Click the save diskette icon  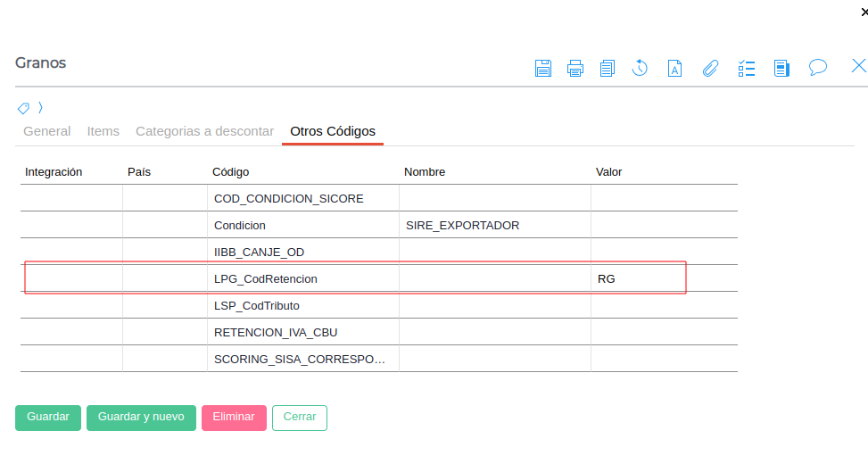pos(542,68)
